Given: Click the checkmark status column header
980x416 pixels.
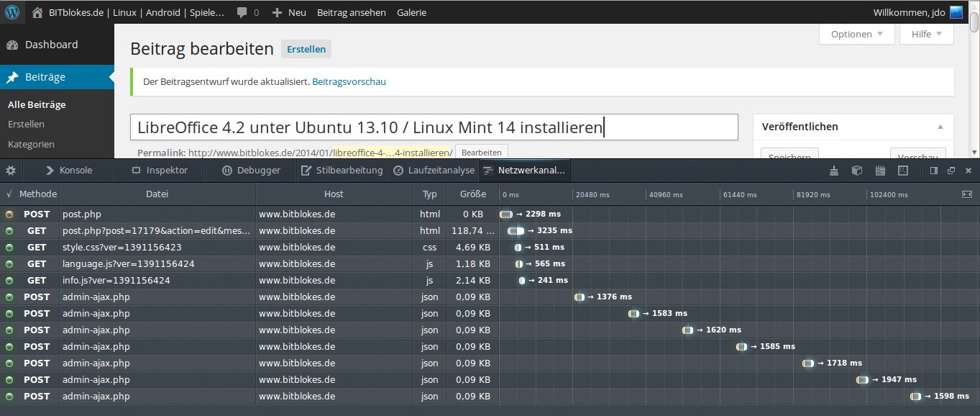Looking at the screenshot, I should 9,194.
